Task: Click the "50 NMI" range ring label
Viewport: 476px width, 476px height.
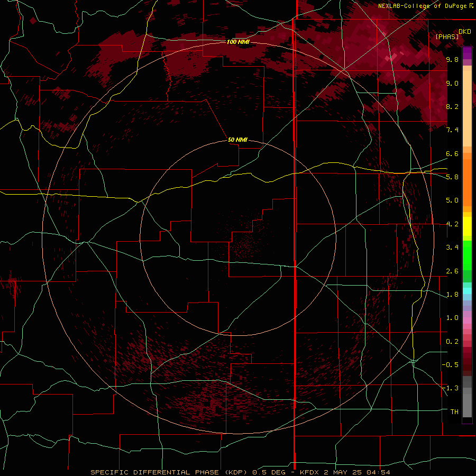Action: pos(237,140)
